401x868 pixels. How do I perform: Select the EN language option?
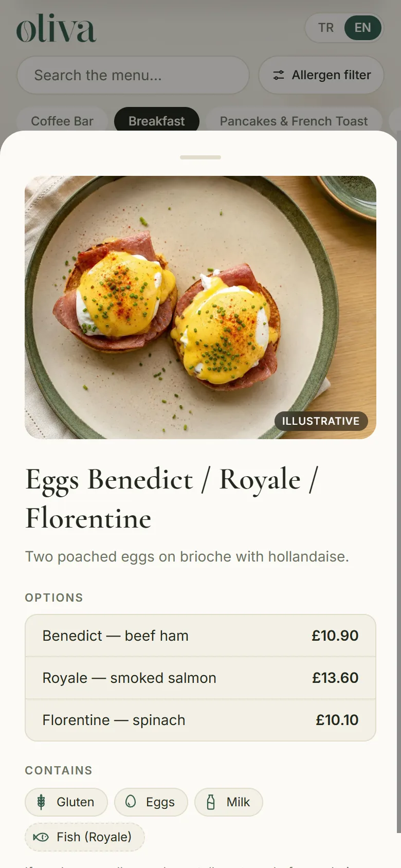click(x=362, y=28)
